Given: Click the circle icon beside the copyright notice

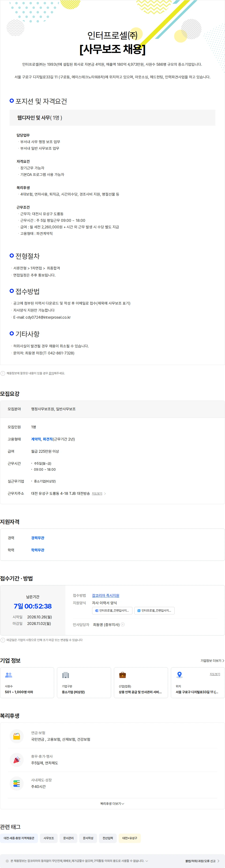Looking at the screenshot, I should click(x=7, y=861).
